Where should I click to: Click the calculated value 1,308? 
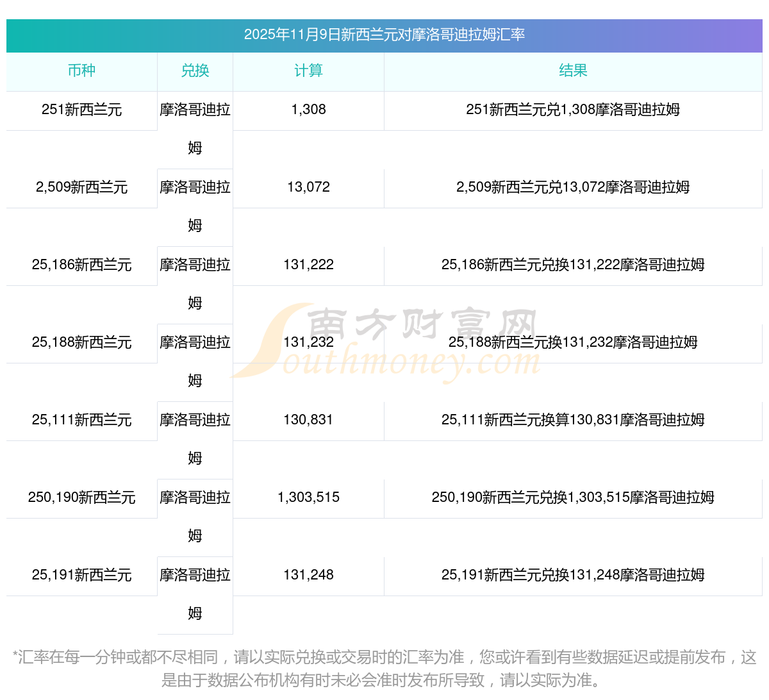tap(308, 110)
